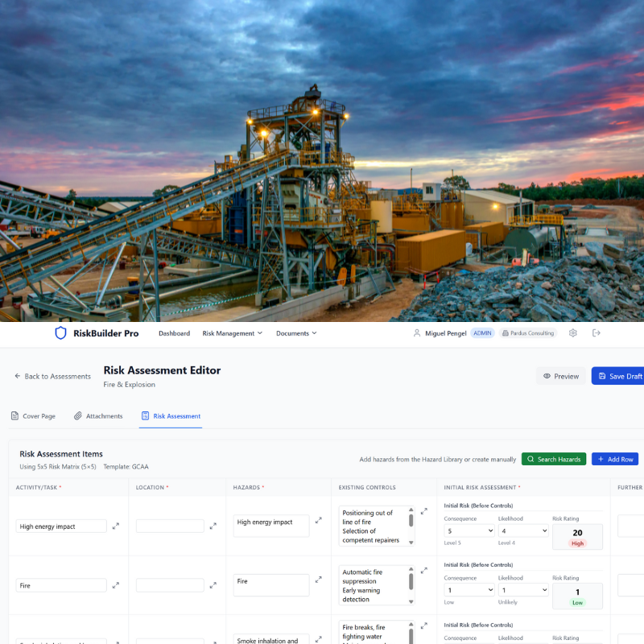Expand location field in High energy impact row
This screenshot has height=644, width=644.
(213, 526)
